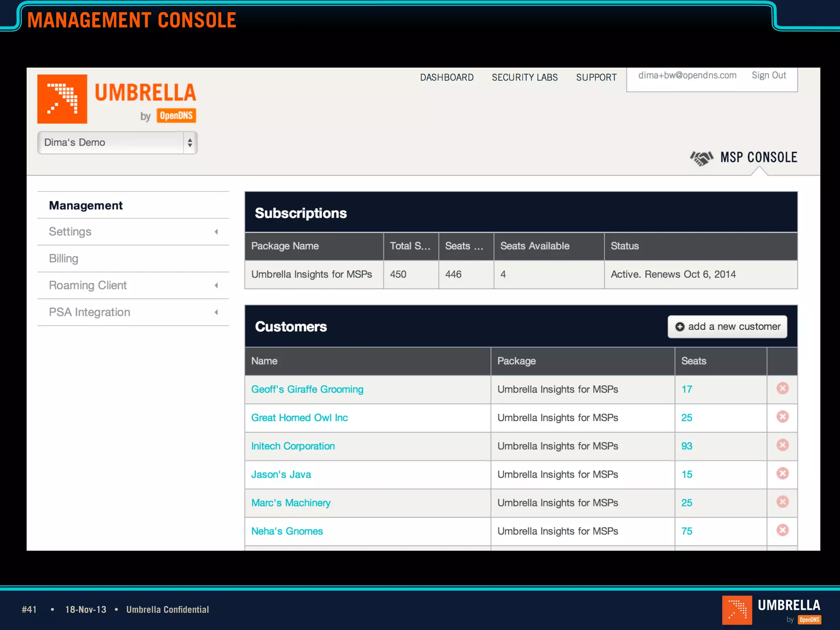The height and width of the screenshot is (630, 840).
Task: Click the 25 seats value for Great Horned Owl
Action: point(687,418)
